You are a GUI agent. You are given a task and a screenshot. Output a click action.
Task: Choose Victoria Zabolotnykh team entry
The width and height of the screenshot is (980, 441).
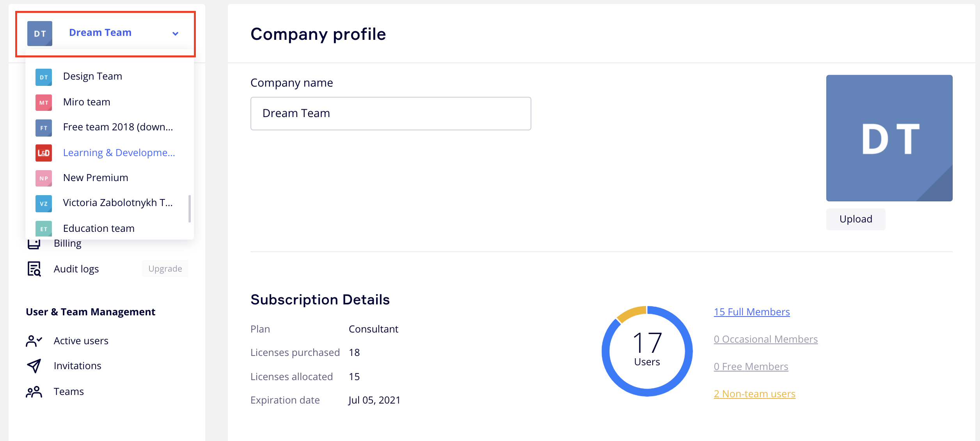click(x=117, y=203)
